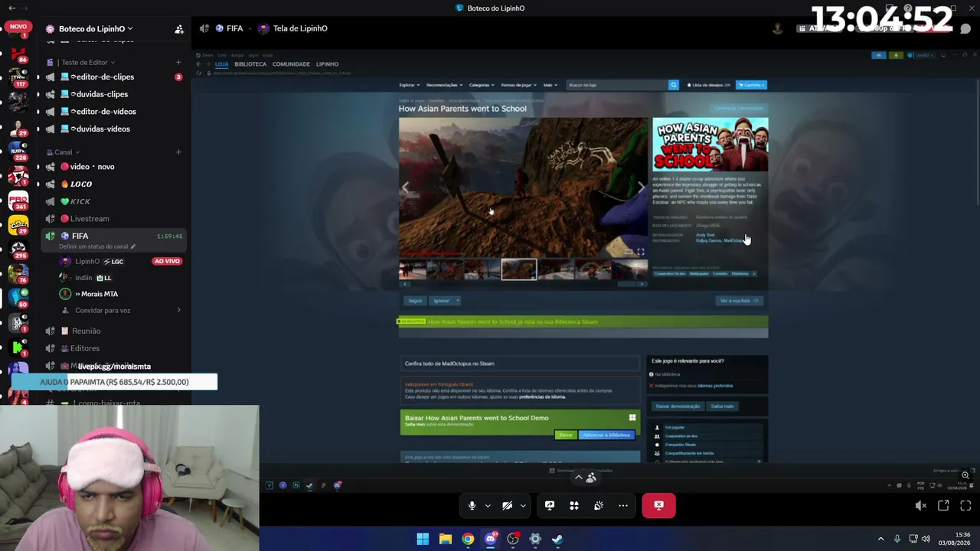Open Windows Start menu
The image size is (980, 551).
pos(423,539)
